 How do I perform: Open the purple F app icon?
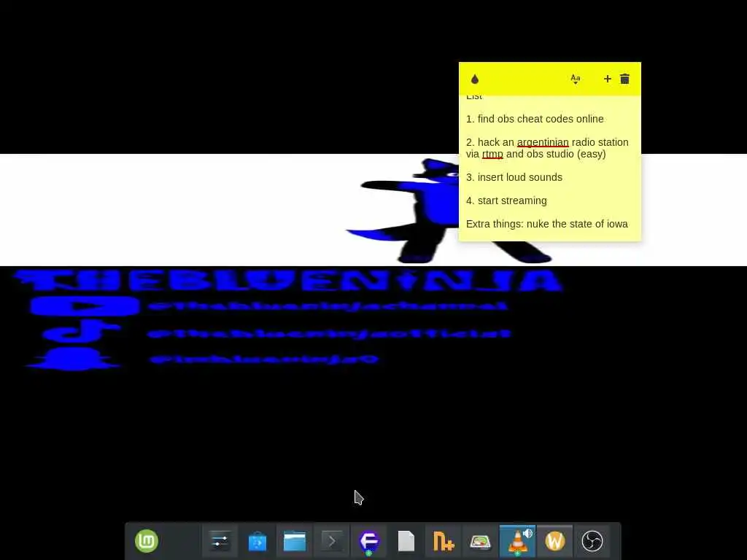coord(368,542)
